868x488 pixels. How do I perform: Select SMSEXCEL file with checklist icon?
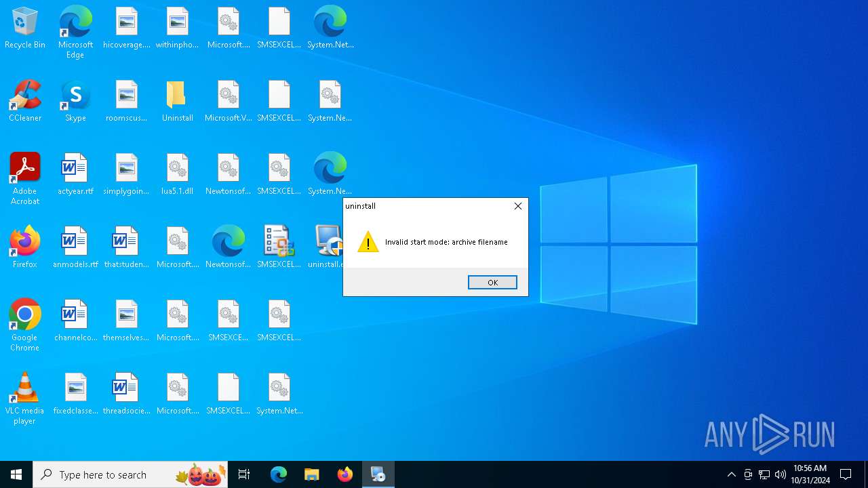(x=279, y=248)
